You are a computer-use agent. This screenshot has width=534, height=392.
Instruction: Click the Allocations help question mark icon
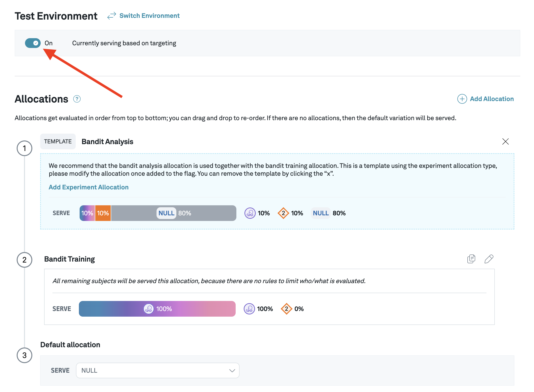[x=77, y=99]
